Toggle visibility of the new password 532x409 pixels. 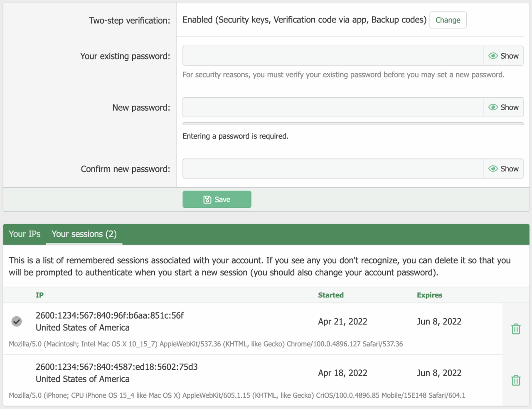point(503,107)
